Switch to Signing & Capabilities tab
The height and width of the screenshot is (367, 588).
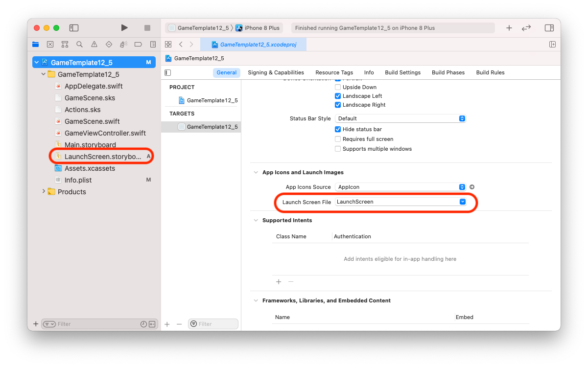276,72
